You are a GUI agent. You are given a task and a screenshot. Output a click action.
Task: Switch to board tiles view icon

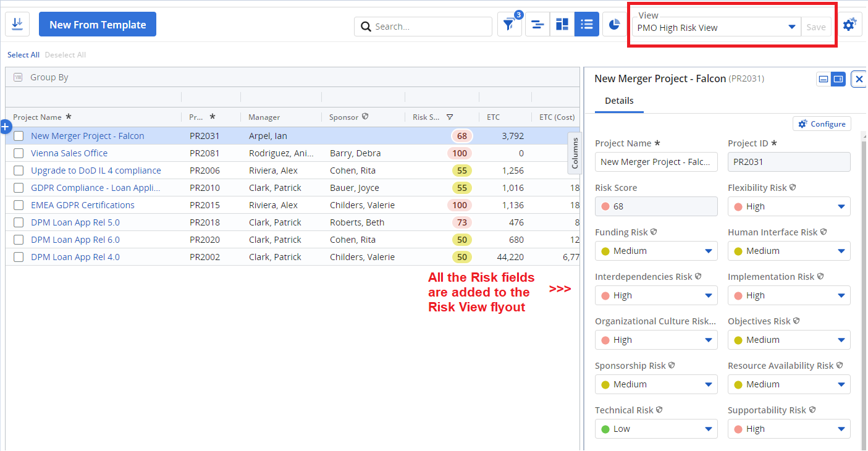tap(562, 25)
